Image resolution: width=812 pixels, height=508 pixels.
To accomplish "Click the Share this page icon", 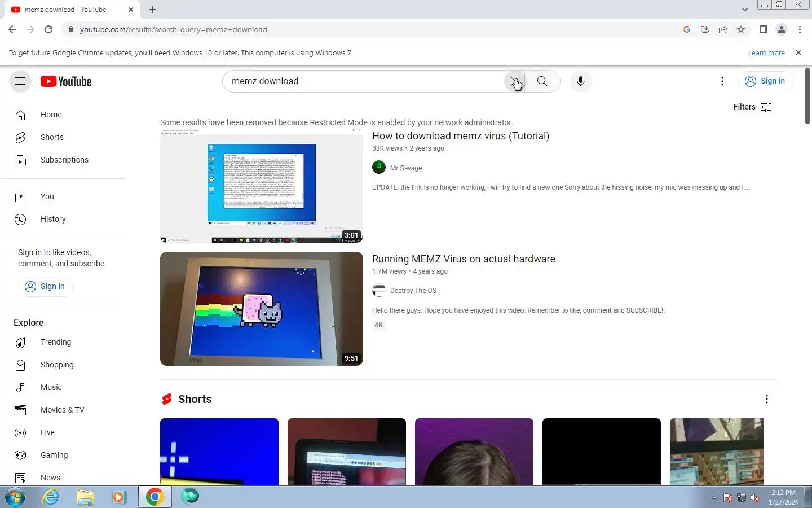I will [723, 29].
